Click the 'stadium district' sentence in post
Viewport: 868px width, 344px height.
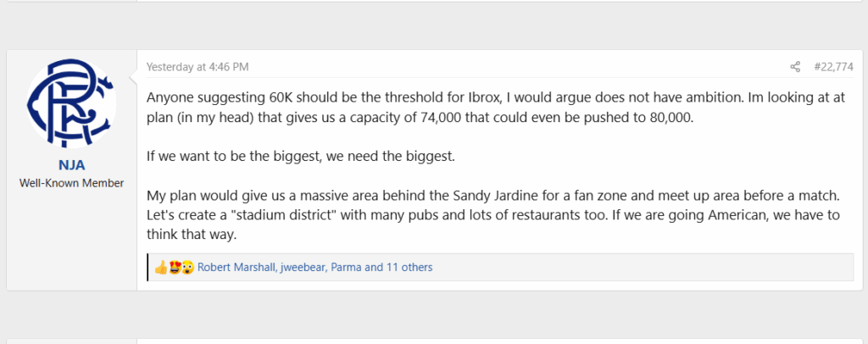click(x=377, y=214)
